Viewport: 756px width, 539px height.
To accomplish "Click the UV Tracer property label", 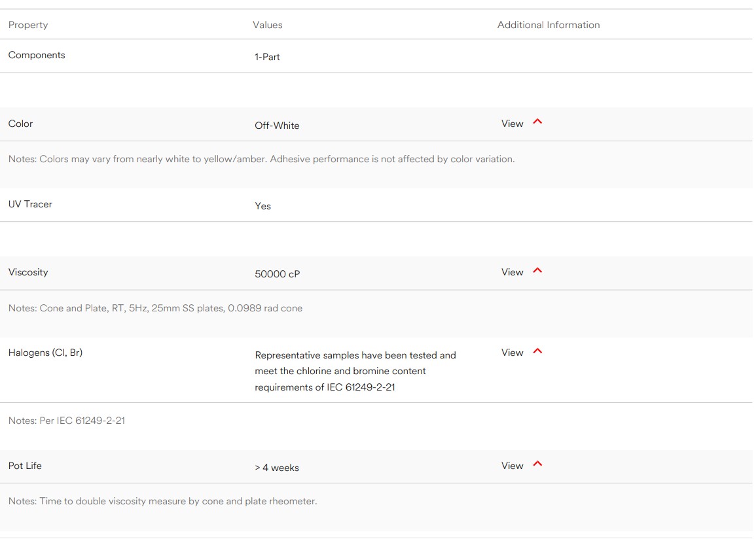I will (30, 204).
